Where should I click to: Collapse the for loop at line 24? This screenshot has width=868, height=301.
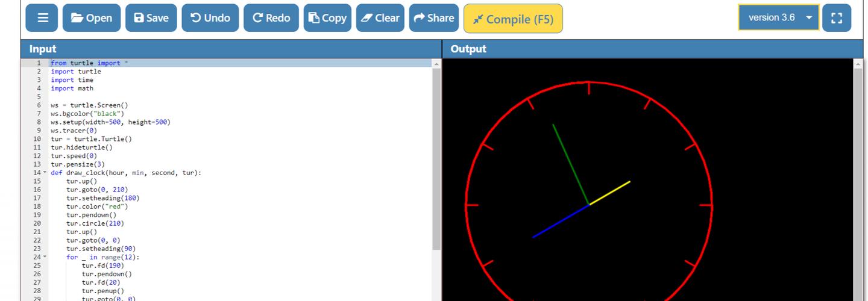click(x=44, y=257)
